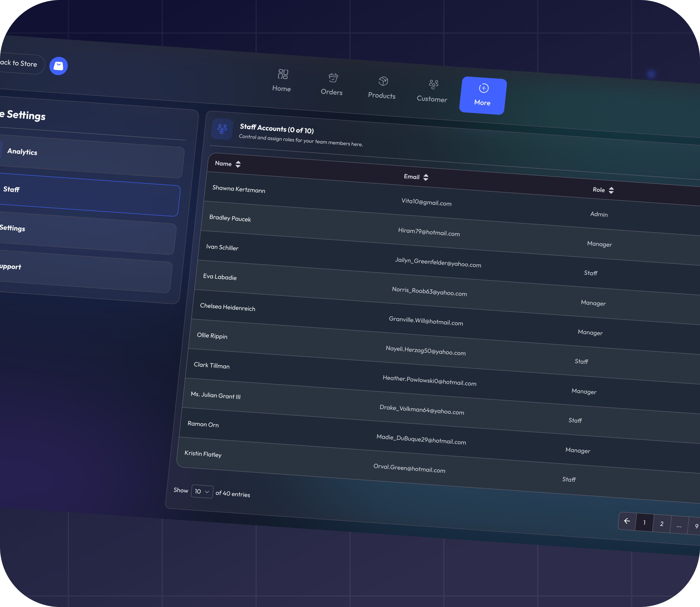Image resolution: width=700 pixels, height=607 pixels.
Task: Sort the table by Name column
Action: [x=228, y=164]
